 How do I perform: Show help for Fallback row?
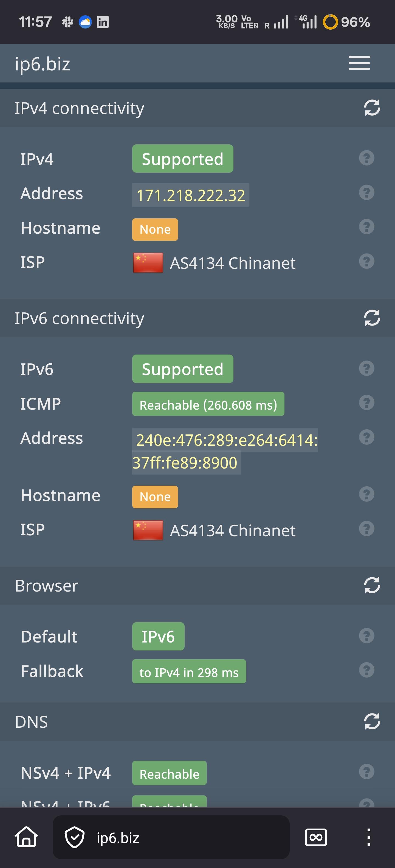(x=366, y=670)
